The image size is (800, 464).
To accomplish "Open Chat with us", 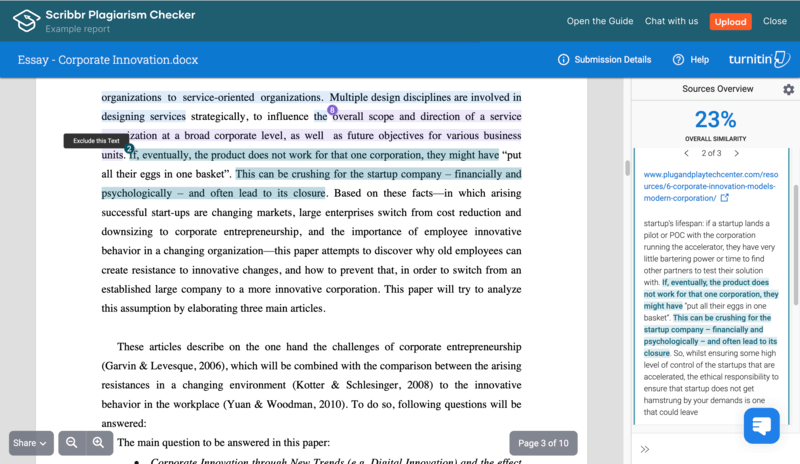I will click(x=671, y=21).
